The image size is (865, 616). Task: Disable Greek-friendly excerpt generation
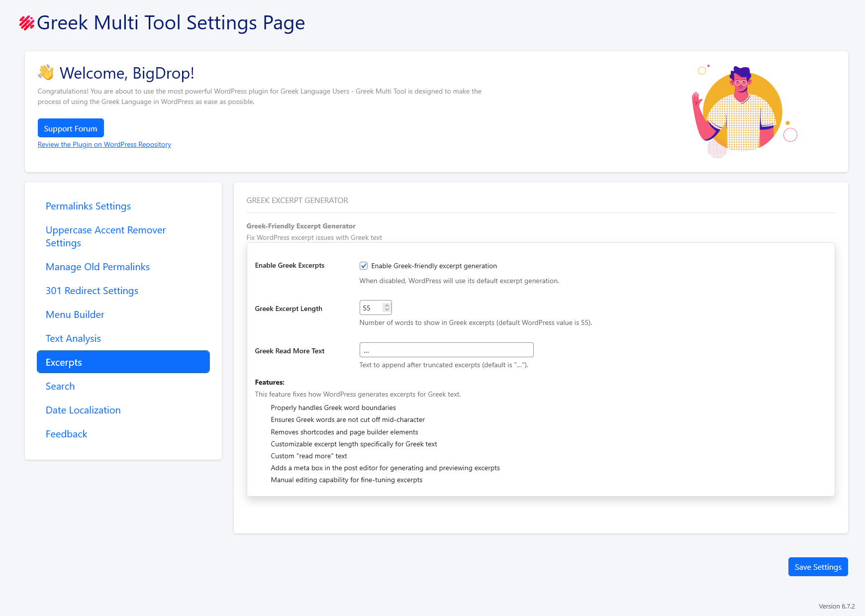point(364,266)
